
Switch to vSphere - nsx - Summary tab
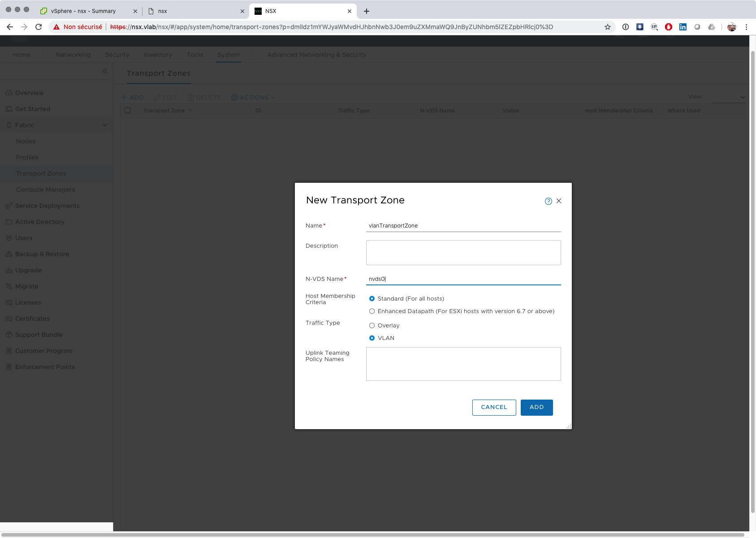(83, 11)
